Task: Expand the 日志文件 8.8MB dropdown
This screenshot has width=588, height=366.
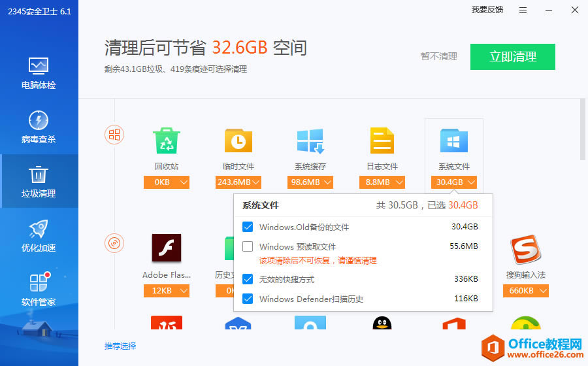Action: [382, 182]
